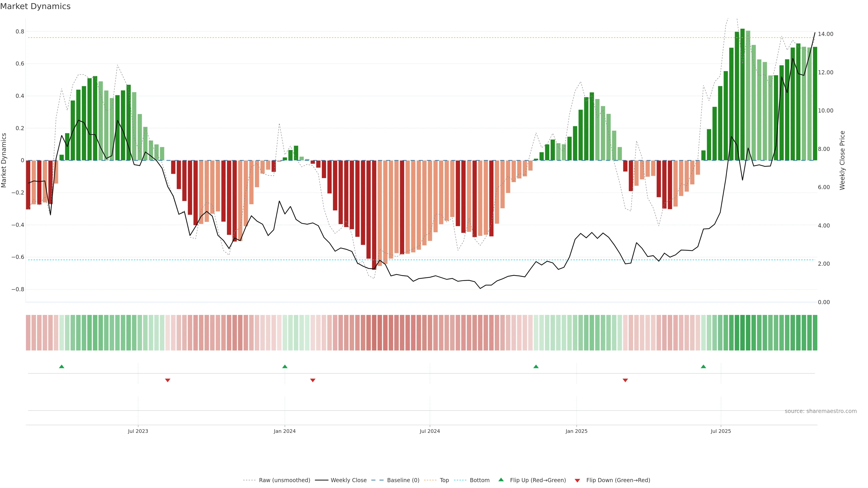Click the red Flip Down triangle after Jul 2023
Viewport: 868px width, 488px height.
tap(167, 380)
